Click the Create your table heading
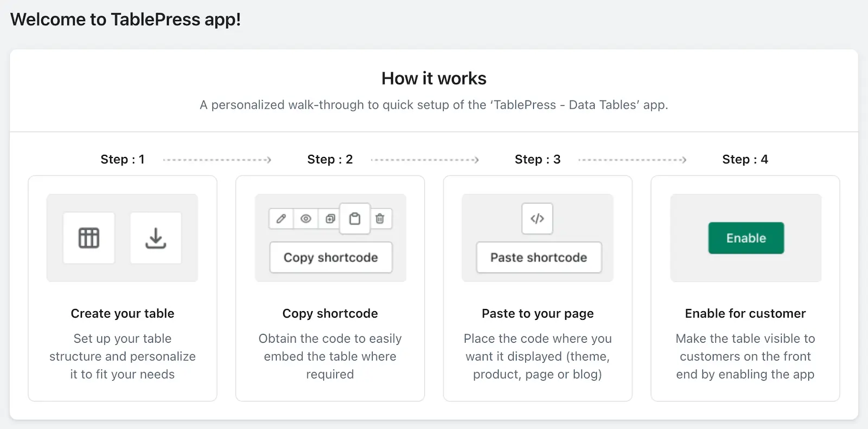Viewport: 868px width, 429px height. (x=123, y=313)
